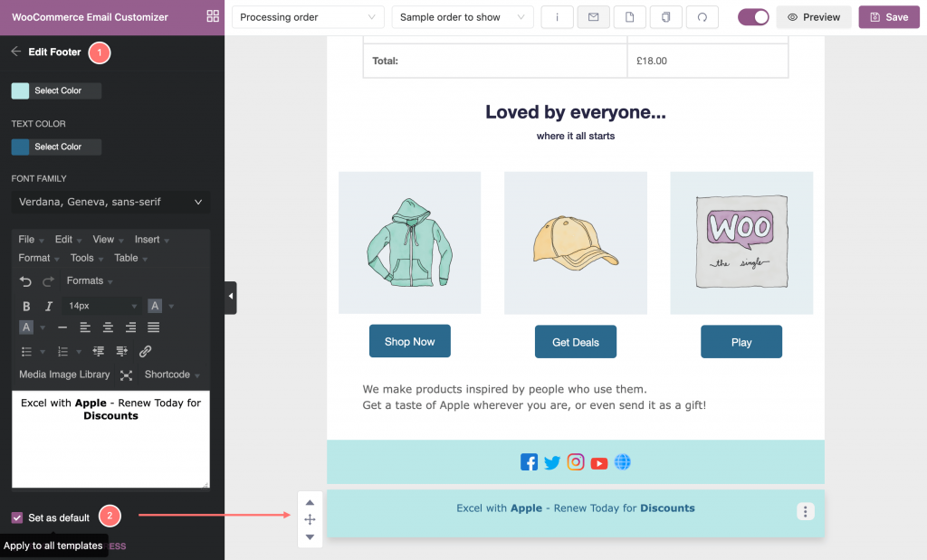Justify text alignment

coord(153,327)
